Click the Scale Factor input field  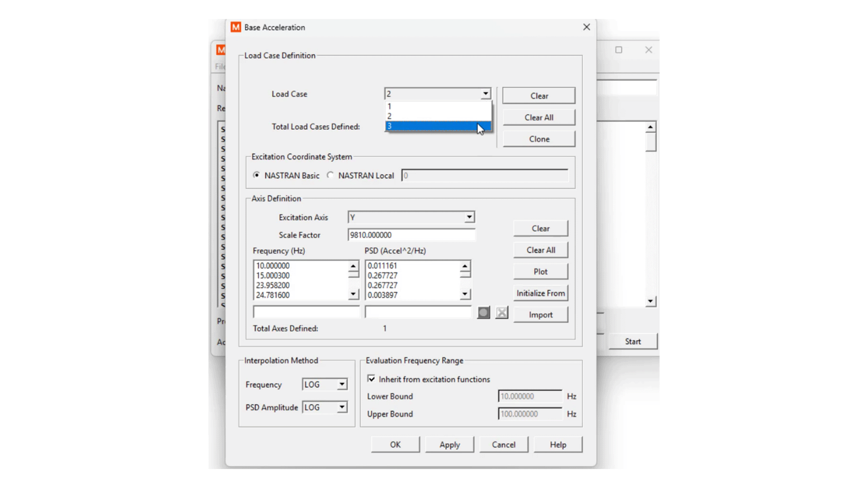click(x=411, y=235)
